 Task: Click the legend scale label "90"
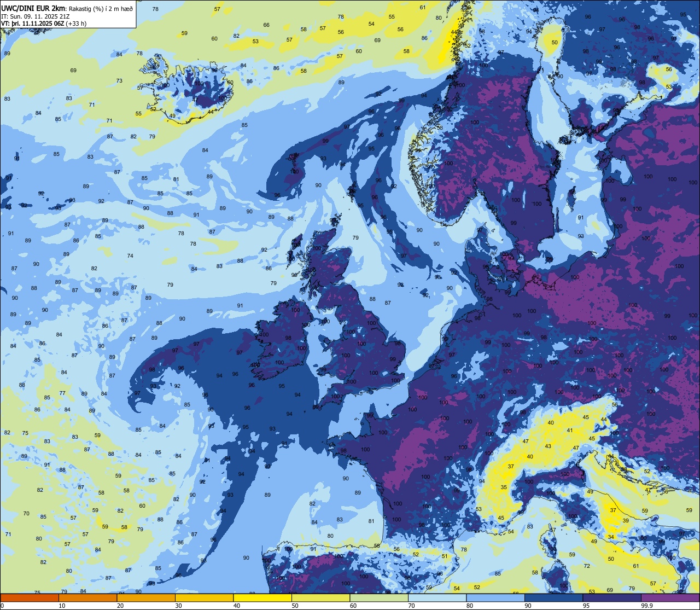tap(528, 606)
